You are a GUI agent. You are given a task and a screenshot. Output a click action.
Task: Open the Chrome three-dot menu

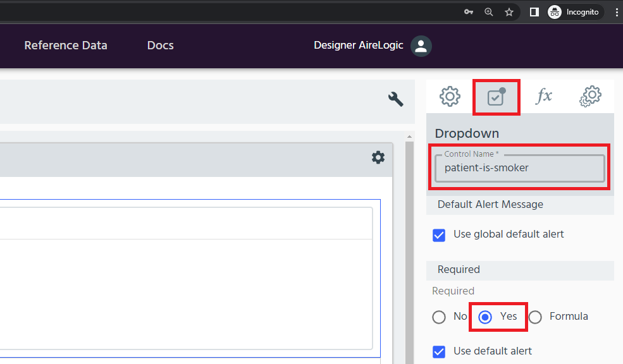(x=617, y=12)
